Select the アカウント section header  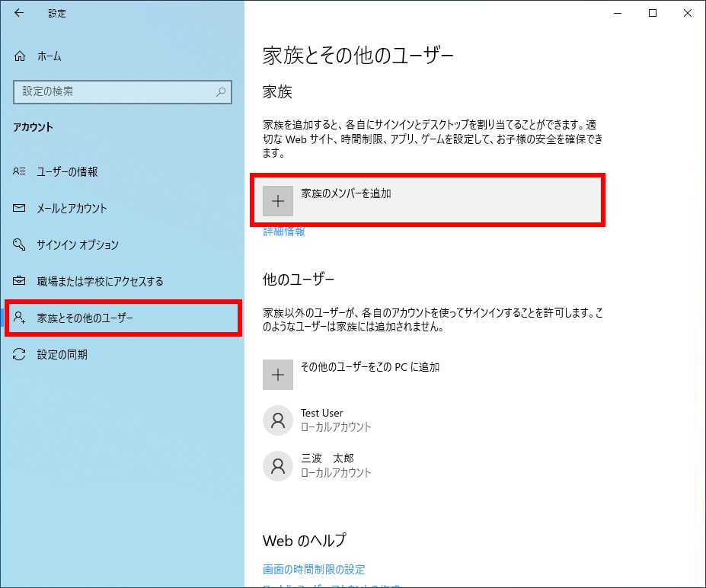pos(32,127)
